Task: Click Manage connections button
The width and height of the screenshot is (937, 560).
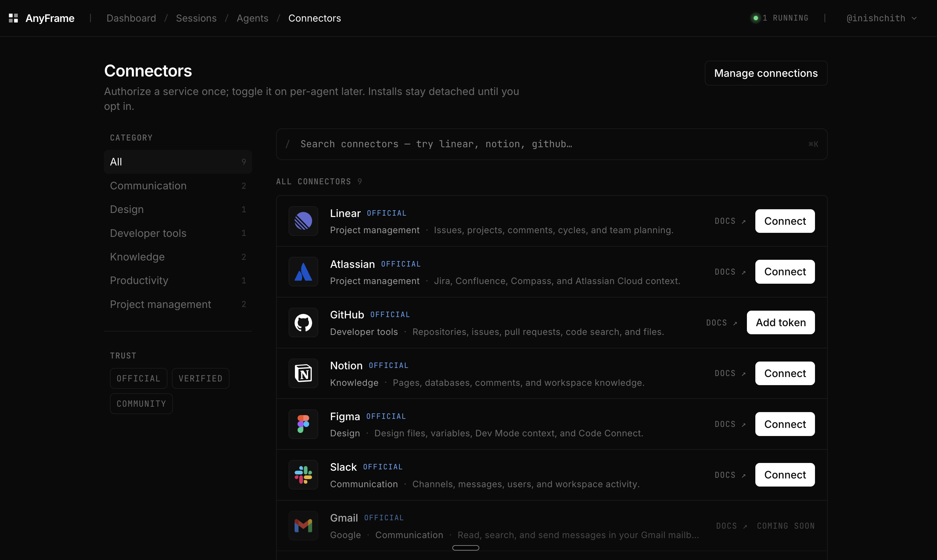Action: (766, 73)
